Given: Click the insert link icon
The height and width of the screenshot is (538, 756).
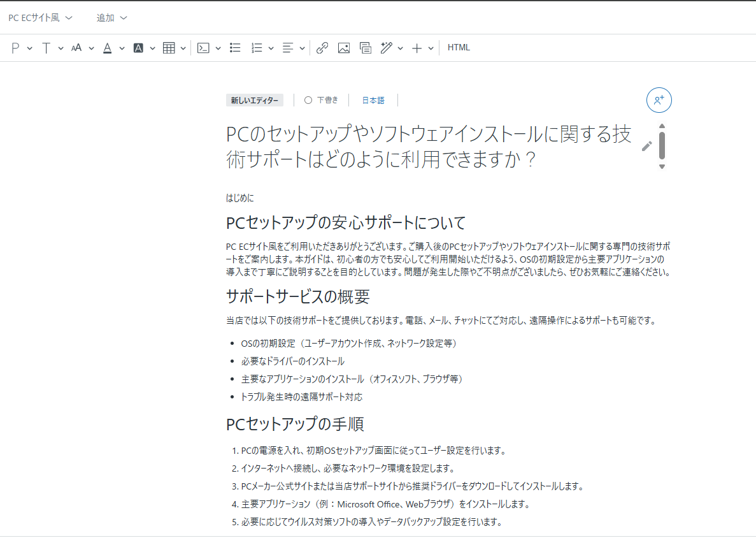Looking at the screenshot, I should (322, 48).
